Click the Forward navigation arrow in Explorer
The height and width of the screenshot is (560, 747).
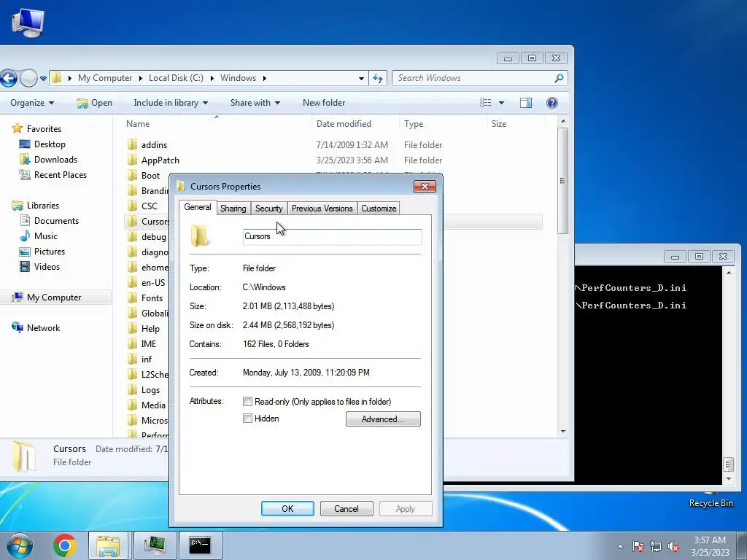28,78
